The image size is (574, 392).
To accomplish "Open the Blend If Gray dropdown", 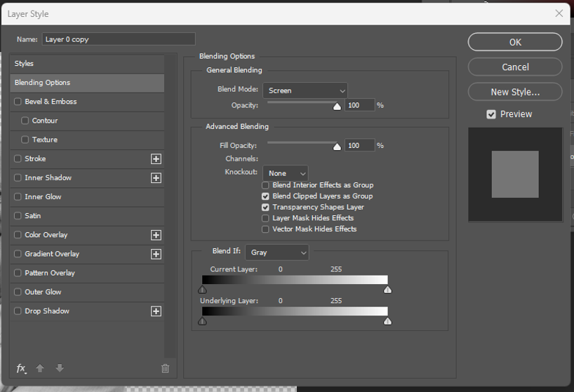I will (277, 252).
